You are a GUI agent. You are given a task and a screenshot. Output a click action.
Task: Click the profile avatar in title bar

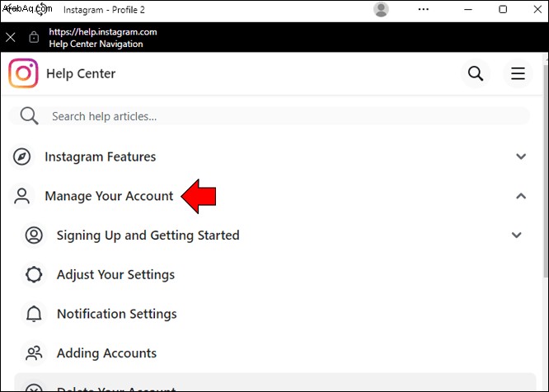point(381,9)
